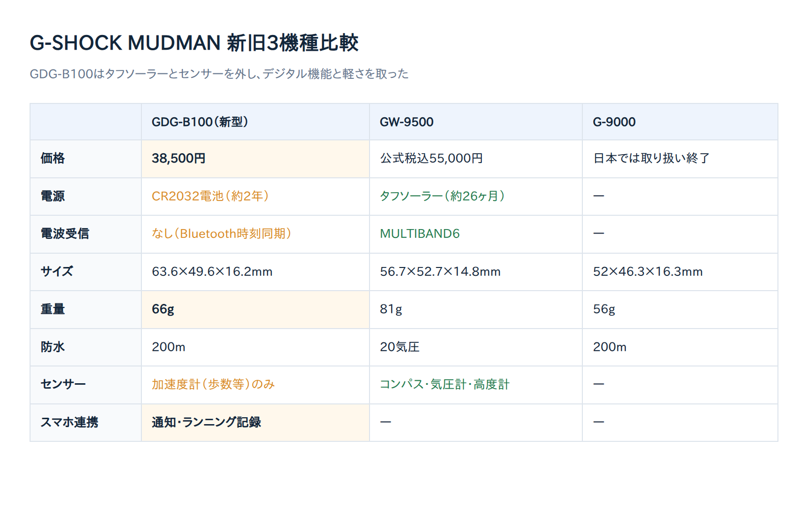Viewport: 808px width, 532px height.
Task: Click the "38,500円" price cell
Action: click(255, 159)
